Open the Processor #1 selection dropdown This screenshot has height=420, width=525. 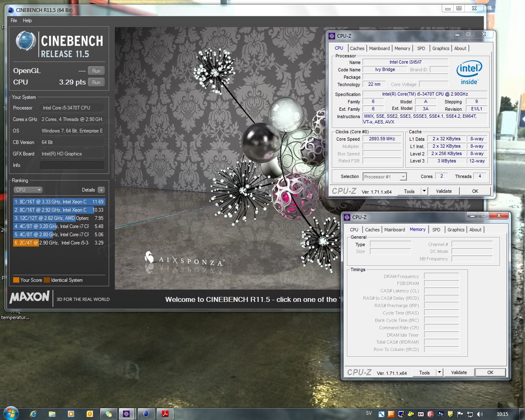point(385,177)
